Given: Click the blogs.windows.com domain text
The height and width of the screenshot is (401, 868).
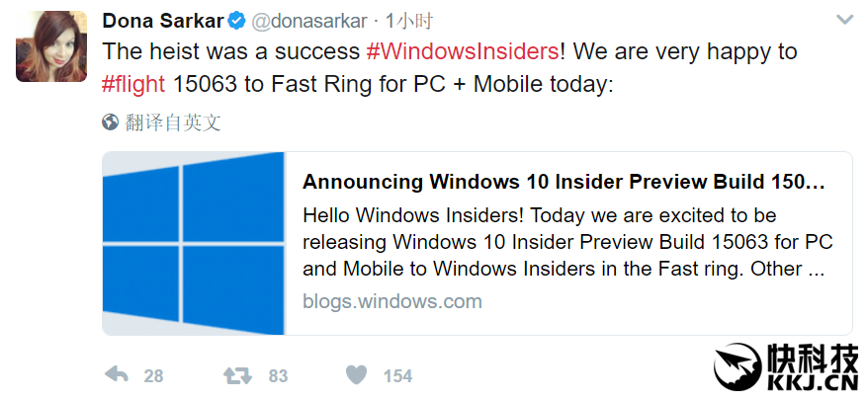Looking at the screenshot, I should [x=392, y=301].
